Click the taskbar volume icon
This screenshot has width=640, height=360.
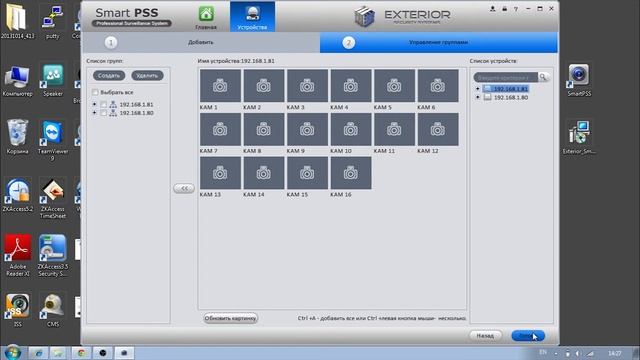click(x=577, y=353)
